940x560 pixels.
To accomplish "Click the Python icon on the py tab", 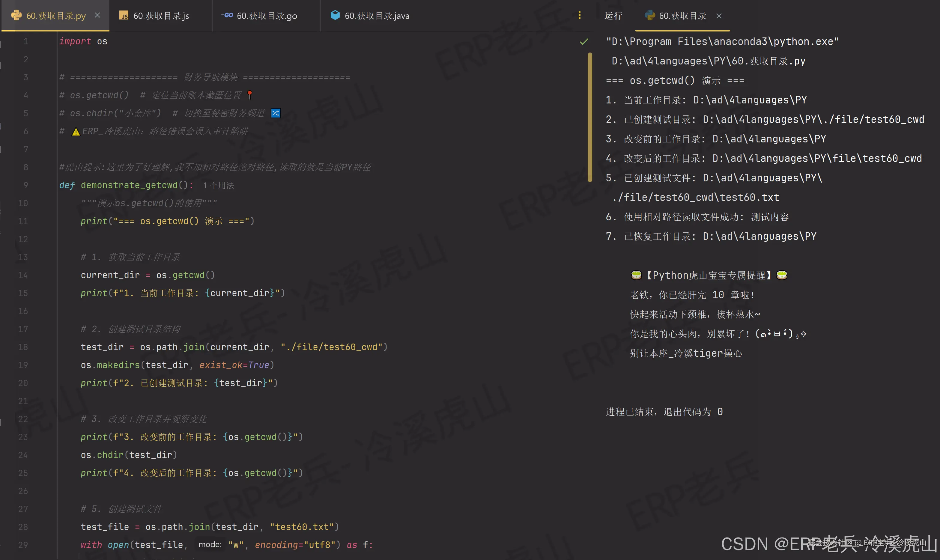I will (x=16, y=16).
